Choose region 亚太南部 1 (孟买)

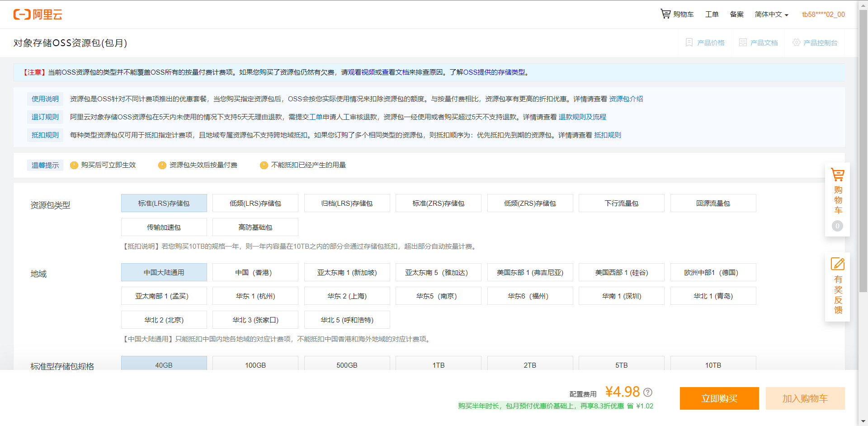pos(164,296)
